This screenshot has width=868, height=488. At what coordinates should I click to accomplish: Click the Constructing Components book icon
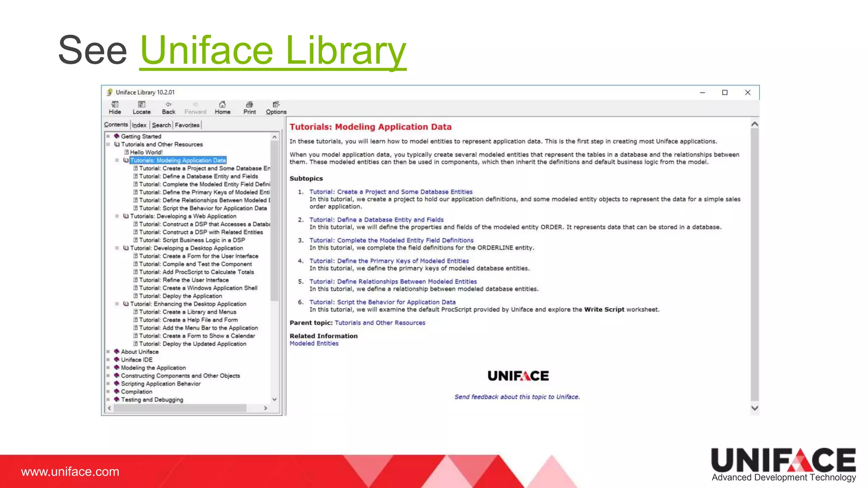coord(117,375)
